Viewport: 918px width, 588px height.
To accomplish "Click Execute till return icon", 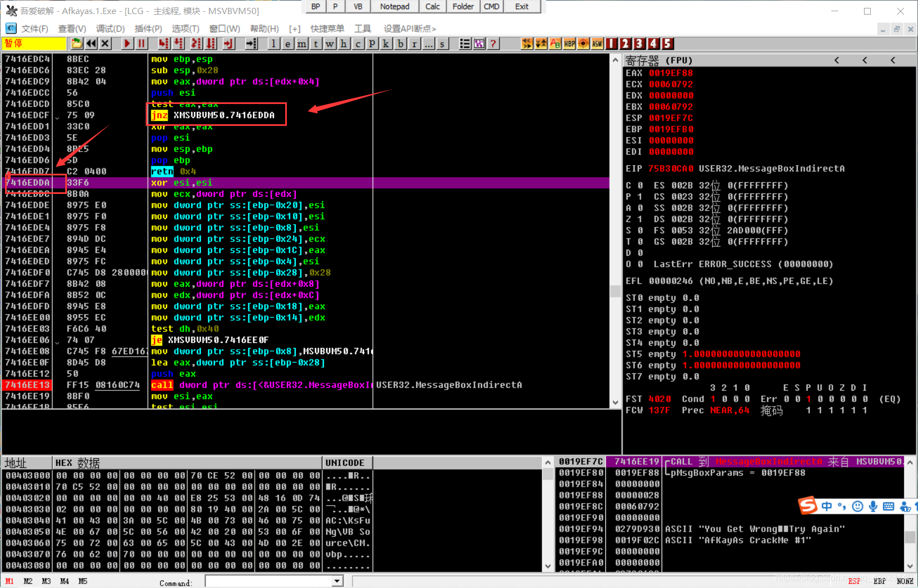I will [228, 43].
